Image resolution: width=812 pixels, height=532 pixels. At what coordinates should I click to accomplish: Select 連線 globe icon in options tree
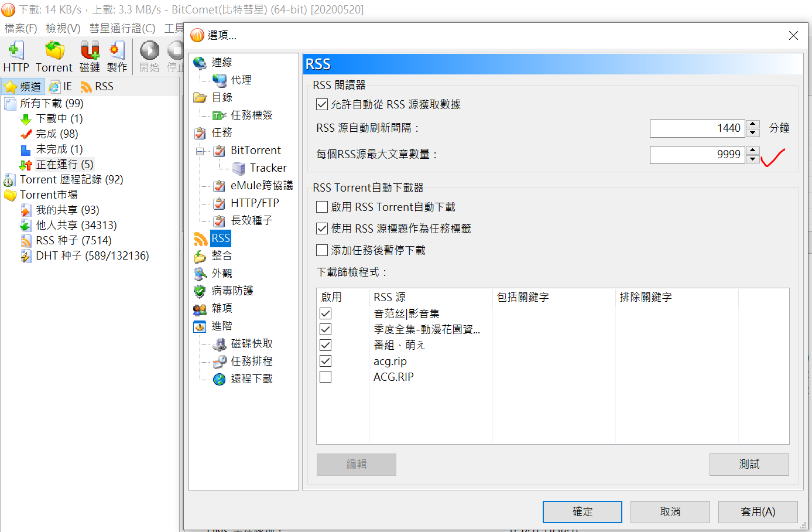point(200,63)
